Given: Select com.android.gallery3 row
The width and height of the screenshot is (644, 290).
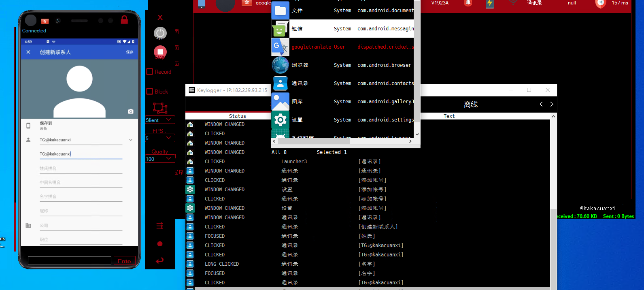Looking at the screenshot, I should (342, 101).
